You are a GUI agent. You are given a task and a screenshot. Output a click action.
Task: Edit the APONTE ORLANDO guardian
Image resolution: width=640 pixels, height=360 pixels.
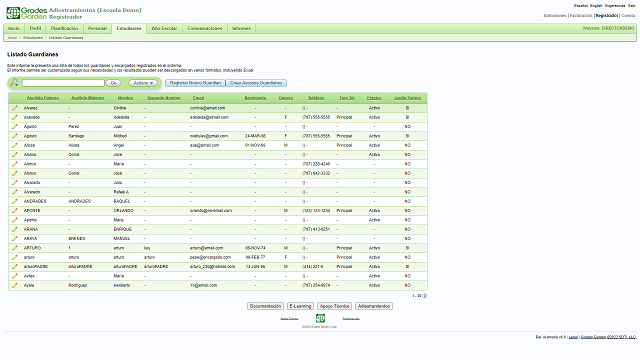point(15,211)
